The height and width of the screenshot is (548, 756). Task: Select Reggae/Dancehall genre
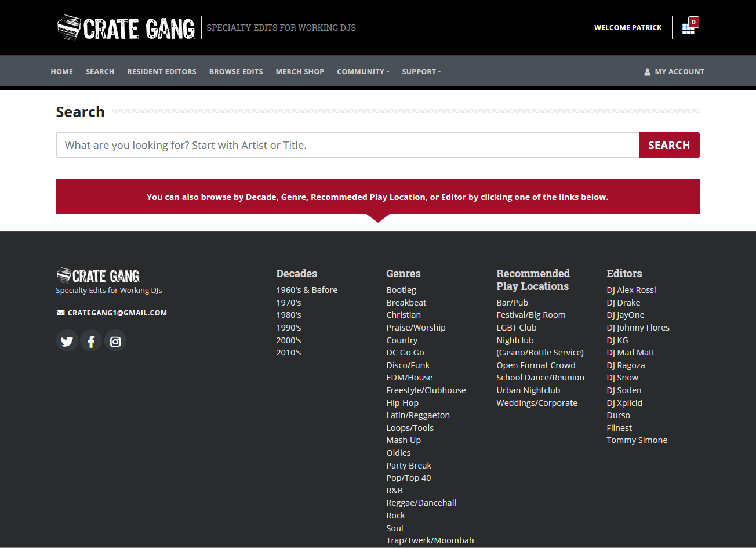click(x=421, y=503)
